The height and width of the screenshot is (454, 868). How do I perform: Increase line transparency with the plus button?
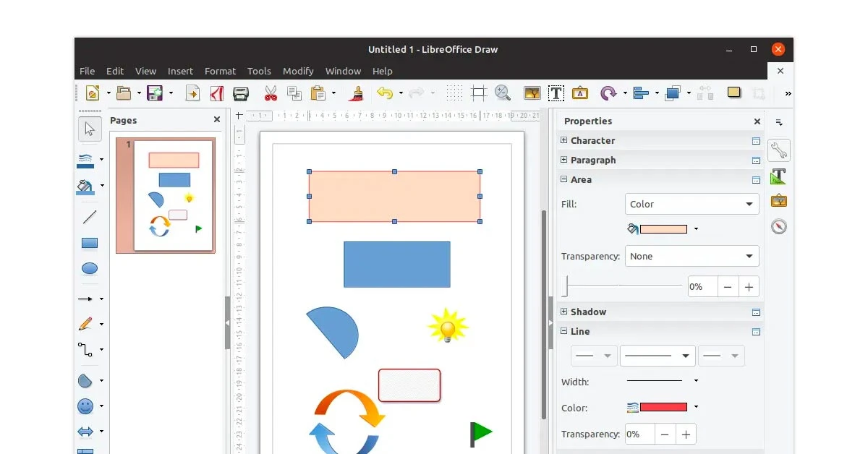click(684, 434)
